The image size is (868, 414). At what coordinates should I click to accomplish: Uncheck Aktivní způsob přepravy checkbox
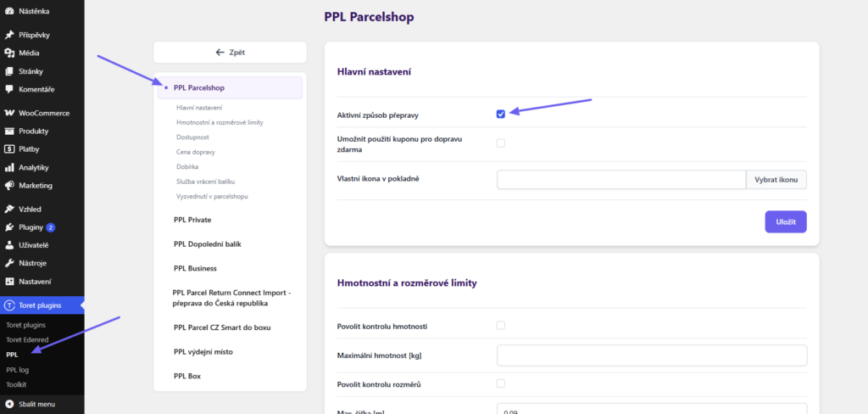pos(500,115)
